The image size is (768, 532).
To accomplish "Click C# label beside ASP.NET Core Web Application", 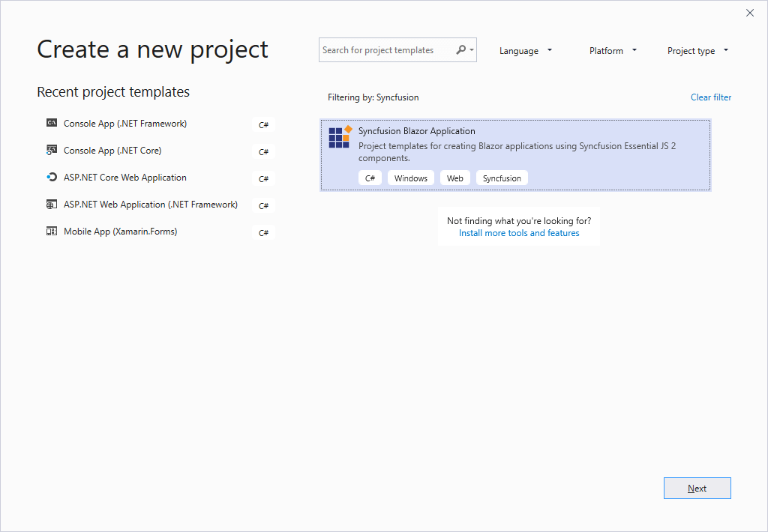I will pos(263,178).
